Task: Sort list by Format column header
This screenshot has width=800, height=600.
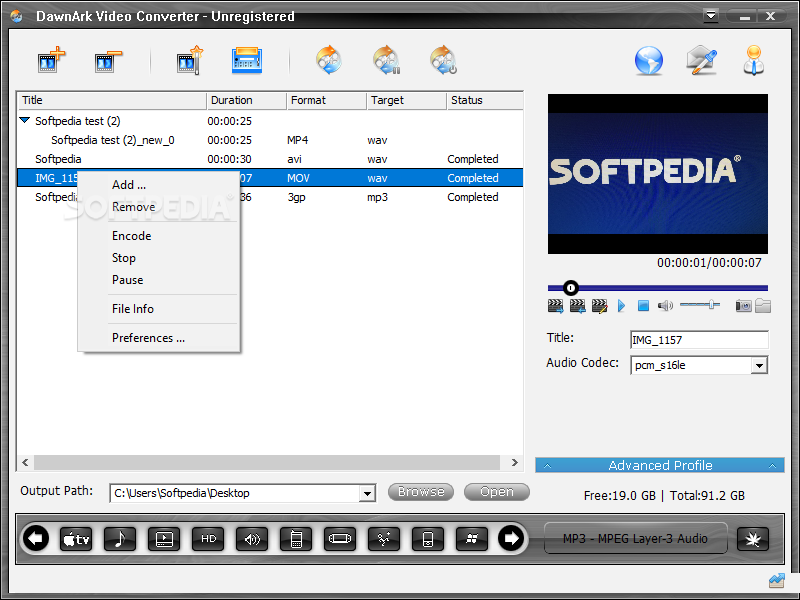Action: click(x=327, y=100)
